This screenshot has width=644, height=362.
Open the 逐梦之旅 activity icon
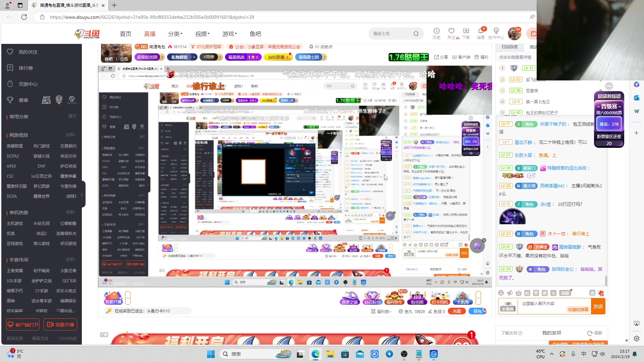coord(350,298)
